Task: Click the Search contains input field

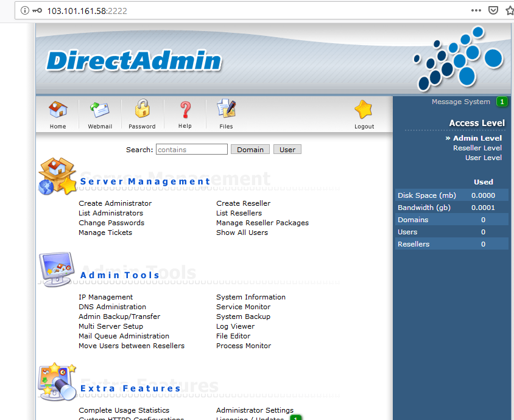Action: click(x=192, y=149)
